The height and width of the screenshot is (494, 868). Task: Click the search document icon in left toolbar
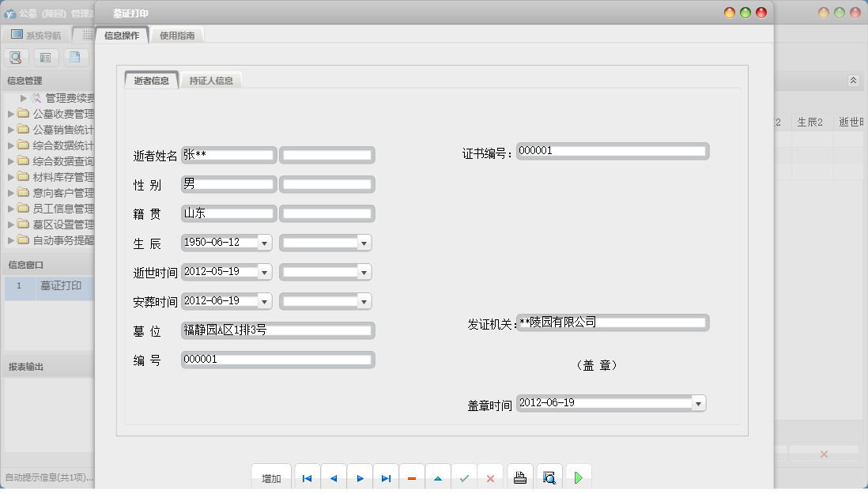(16, 57)
